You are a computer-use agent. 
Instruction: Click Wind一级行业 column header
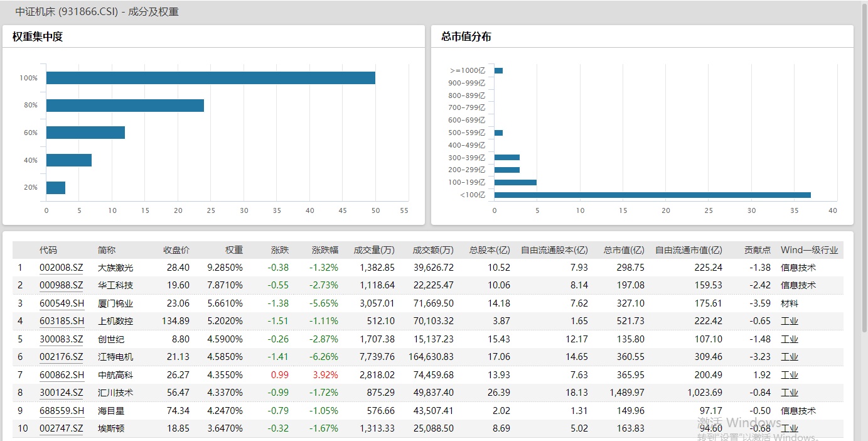coord(809,250)
